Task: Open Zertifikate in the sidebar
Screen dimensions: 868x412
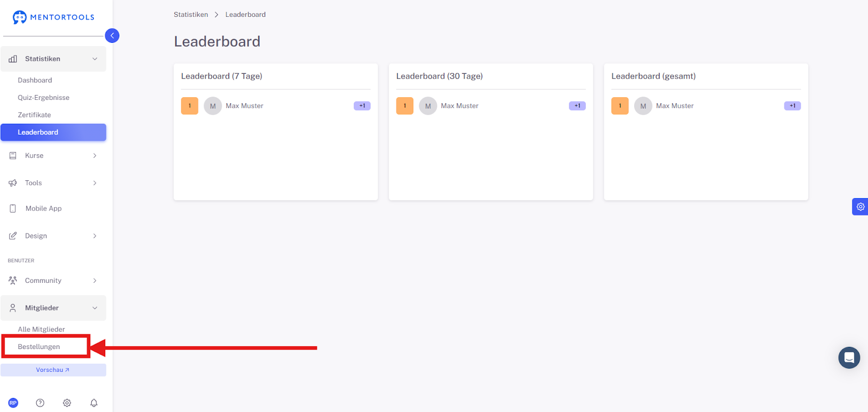Action: pyautogui.click(x=34, y=115)
